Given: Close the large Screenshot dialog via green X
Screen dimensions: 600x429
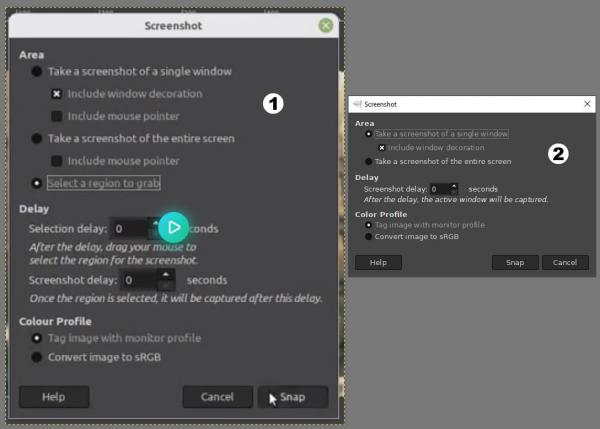Looking at the screenshot, I should click(x=326, y=26).
